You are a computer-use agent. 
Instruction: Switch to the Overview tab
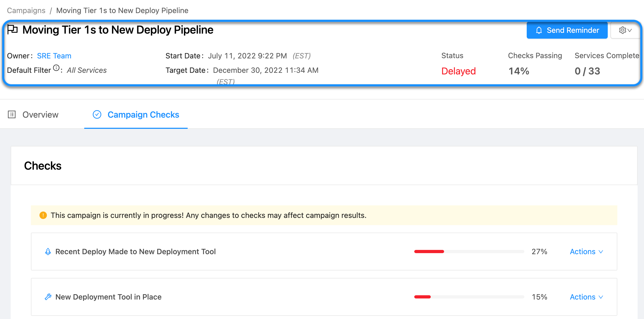[40, 115]
